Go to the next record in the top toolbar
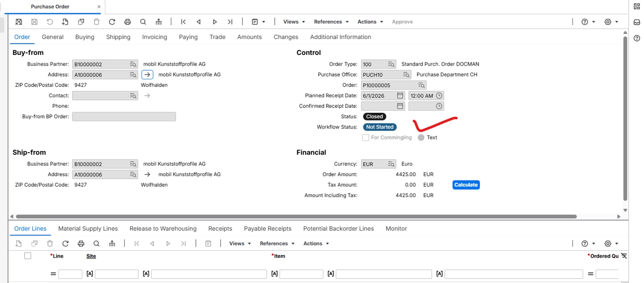644x283 pixels. pyautogui.click(x=215, y=21)
